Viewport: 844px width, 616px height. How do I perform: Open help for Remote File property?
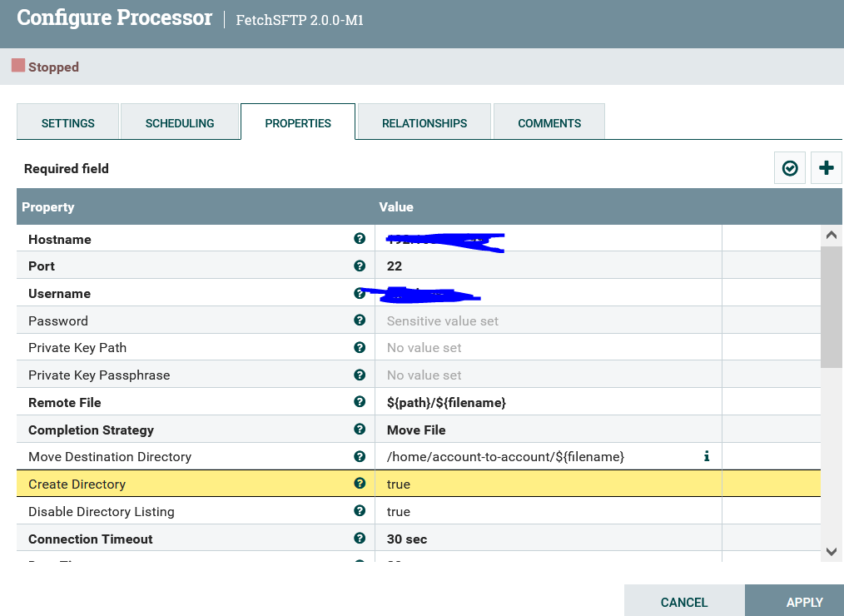pyautogui.click(x=360, y=402)
